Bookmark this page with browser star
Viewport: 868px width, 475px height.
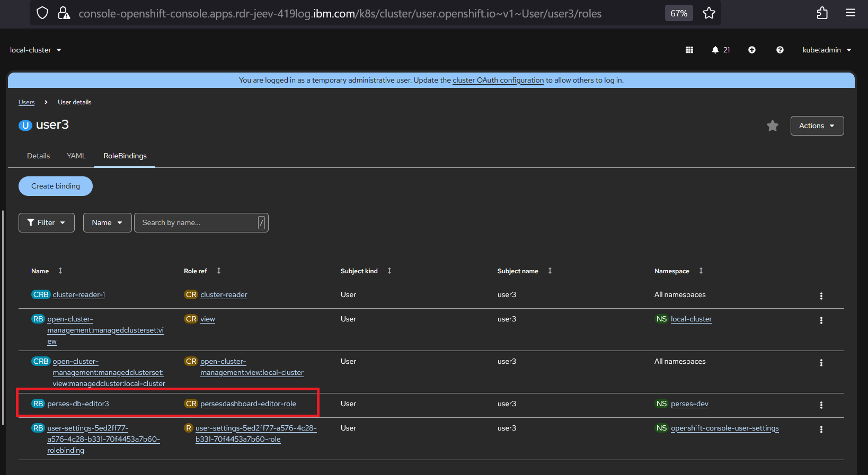click(x=708, y=13)
